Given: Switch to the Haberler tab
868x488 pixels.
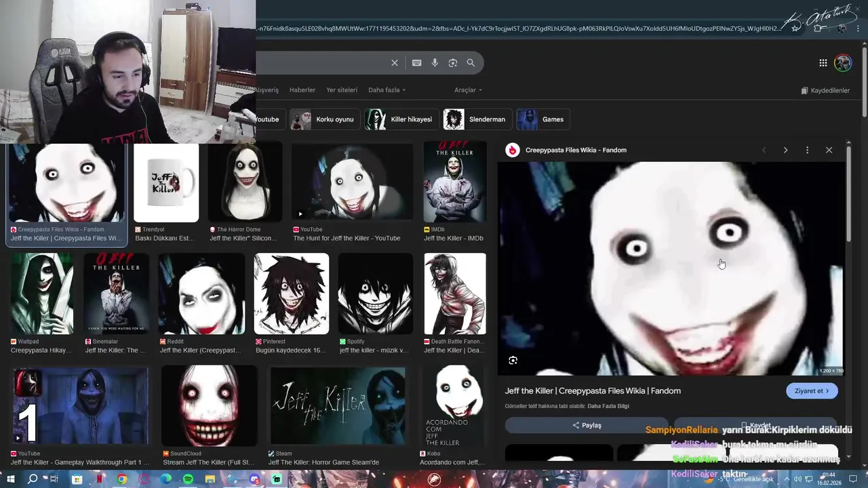Looking at the screenshot, I should 302,90.
